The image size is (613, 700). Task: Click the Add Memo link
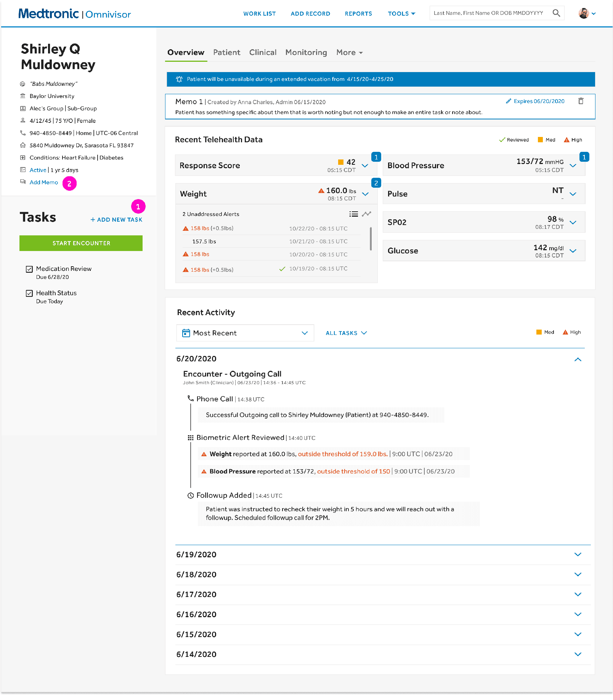(44, 182)
